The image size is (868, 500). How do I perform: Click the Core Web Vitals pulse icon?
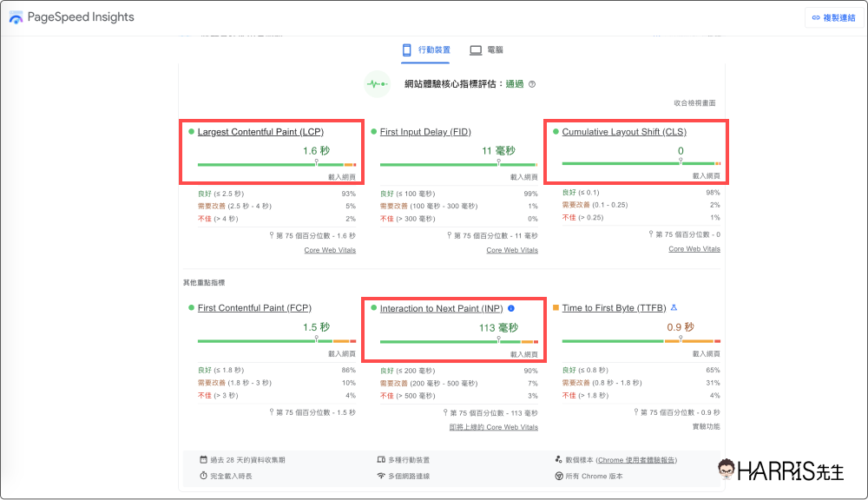[377, 84]
